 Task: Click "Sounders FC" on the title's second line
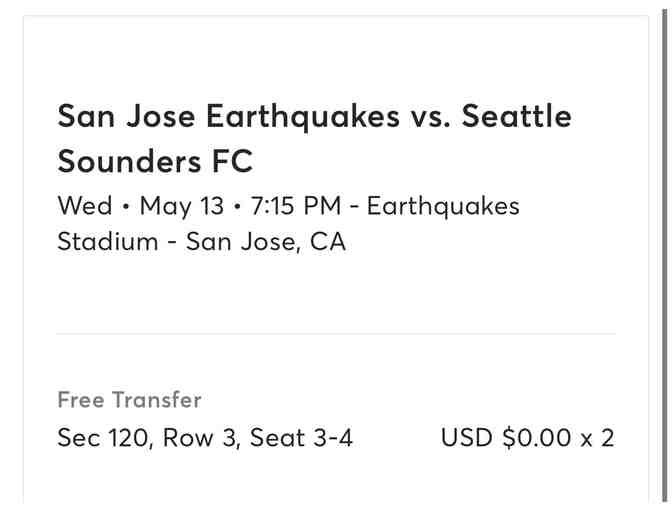tap(155, 161)
